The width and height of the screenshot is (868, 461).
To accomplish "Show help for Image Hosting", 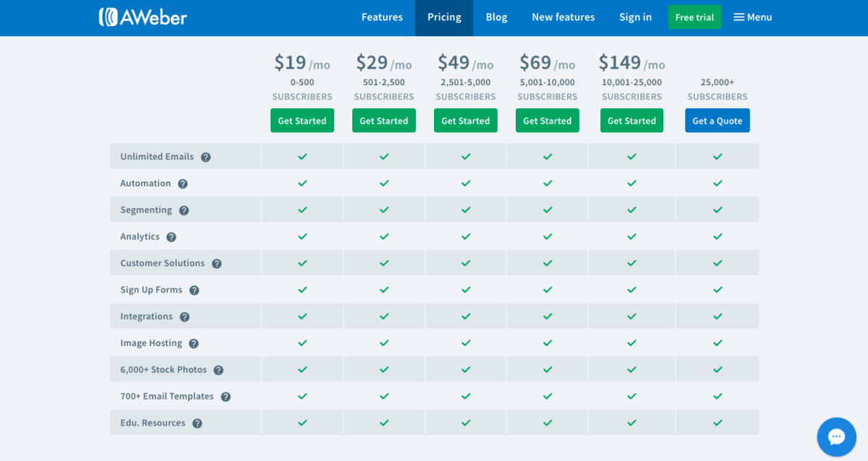I will pyautogui.click(x=194, y=343).
